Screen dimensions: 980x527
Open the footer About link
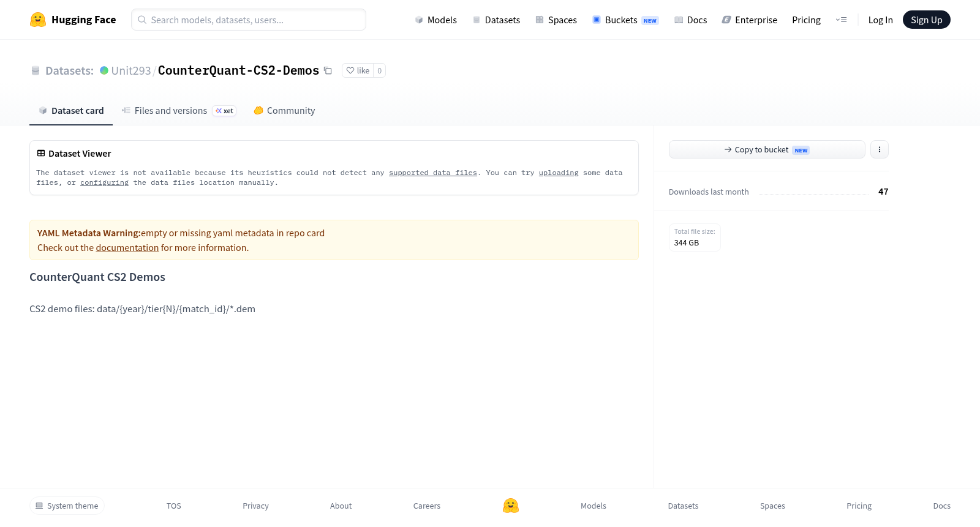point(341,506)
